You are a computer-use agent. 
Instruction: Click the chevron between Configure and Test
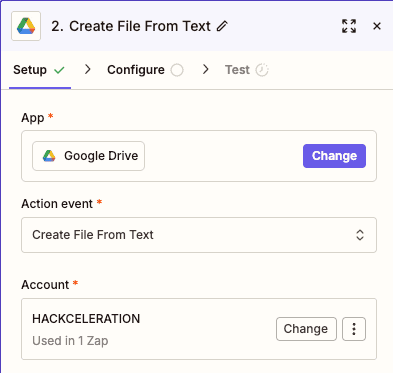point(206,69)
